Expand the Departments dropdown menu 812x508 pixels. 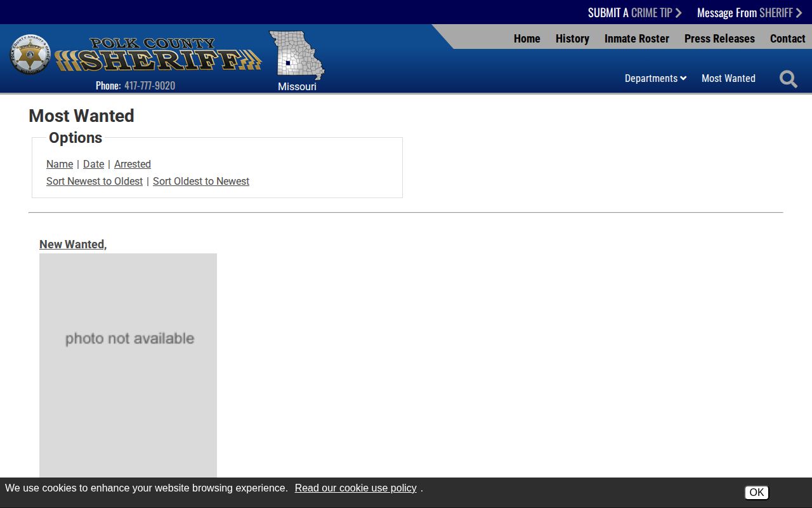655,78
